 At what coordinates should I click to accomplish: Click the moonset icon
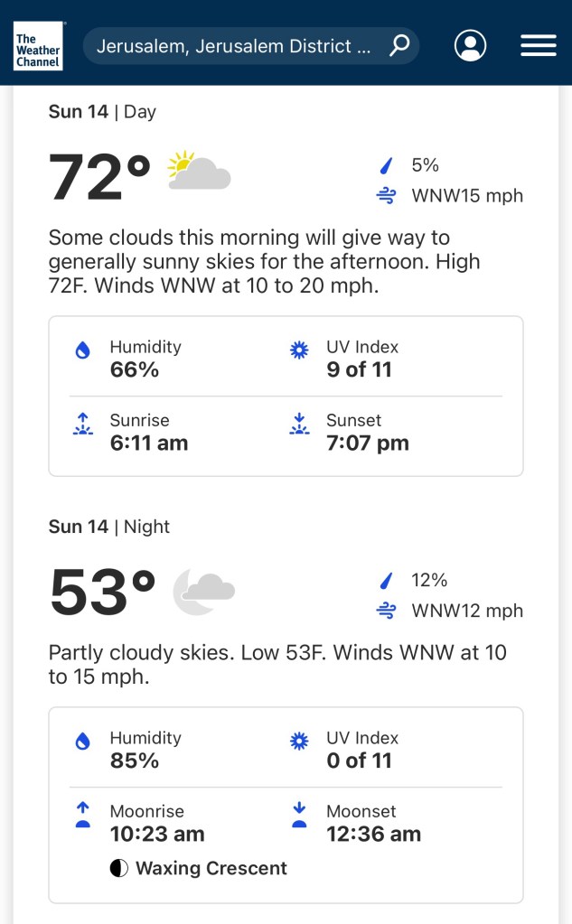click(299, 816)
